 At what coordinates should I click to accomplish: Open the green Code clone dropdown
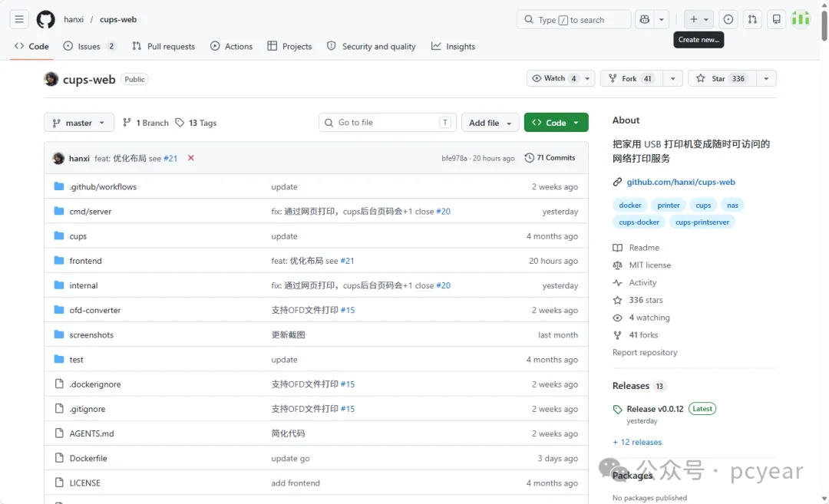557,123
